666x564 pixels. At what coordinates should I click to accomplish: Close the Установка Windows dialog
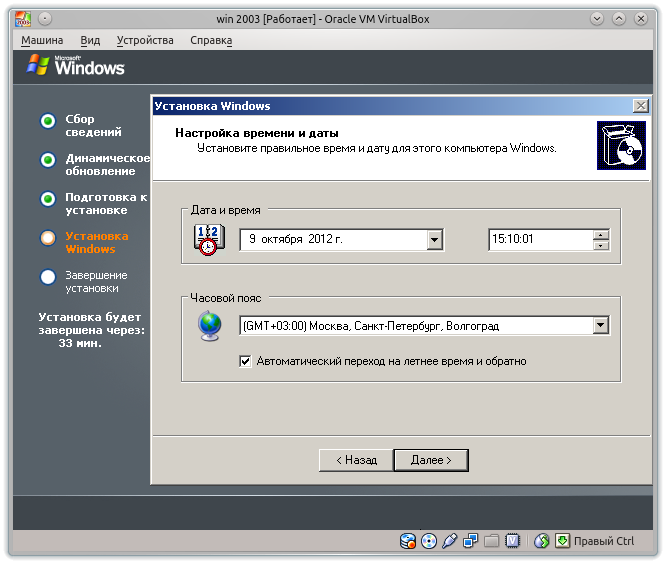(x=641, y=106)
